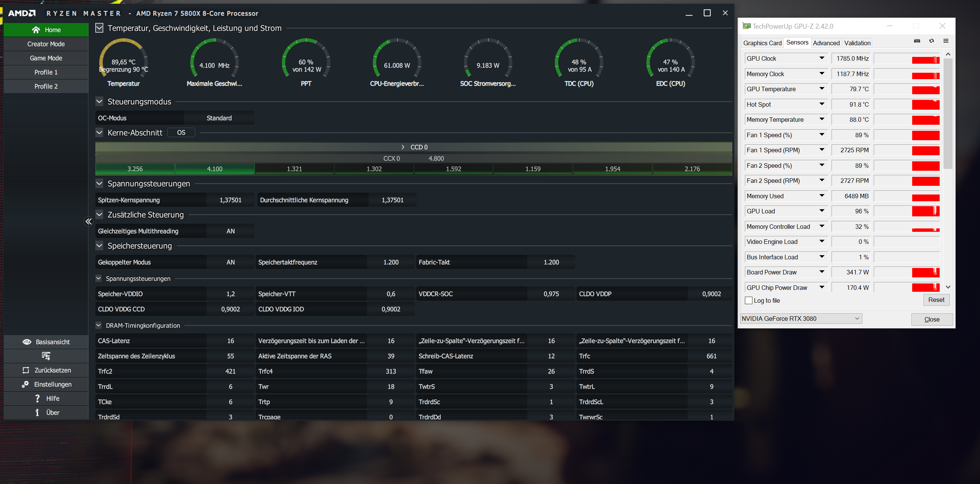980x484 pixels.
Task: Open the Hilfe question mark item
Action: [37, 398]
